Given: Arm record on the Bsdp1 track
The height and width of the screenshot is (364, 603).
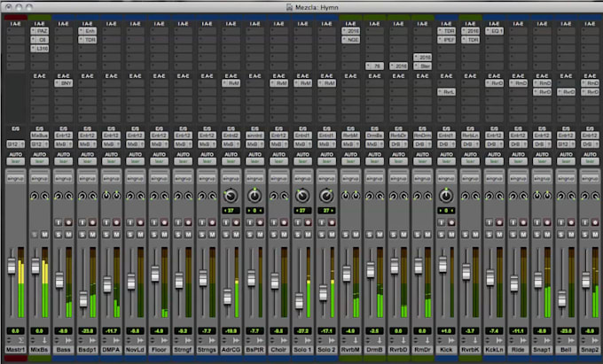Looking at the screenshot, I should (93, 222).
